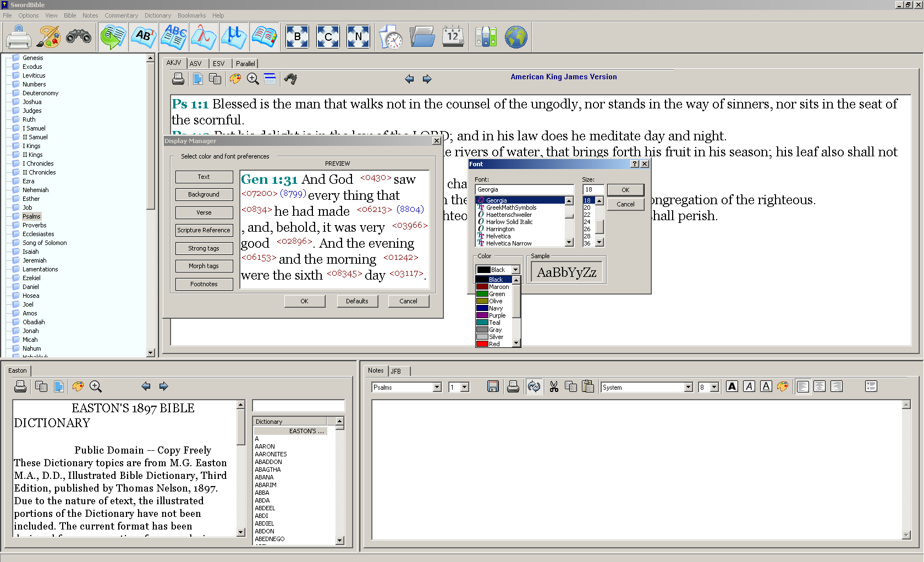Viewport: 924px width, 562px height.
Task: Maximize the Commentary pane with C icon
Action: point(328,37)
